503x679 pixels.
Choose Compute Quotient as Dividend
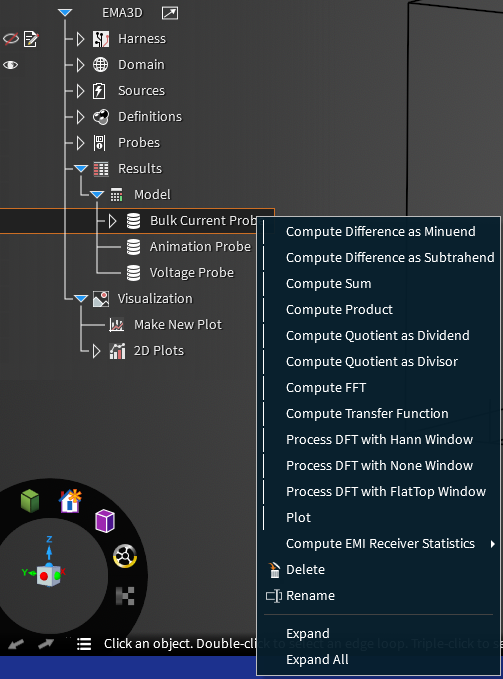(x=380, y=336)
